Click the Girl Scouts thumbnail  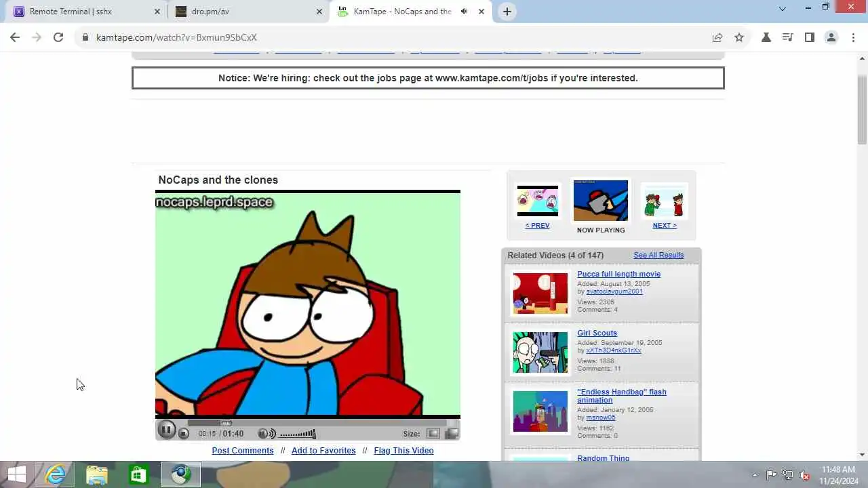(x=540, y=352)
